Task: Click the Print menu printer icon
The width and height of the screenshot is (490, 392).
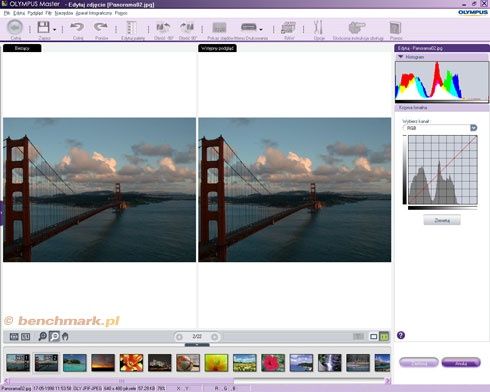Action: click(248, 27)
